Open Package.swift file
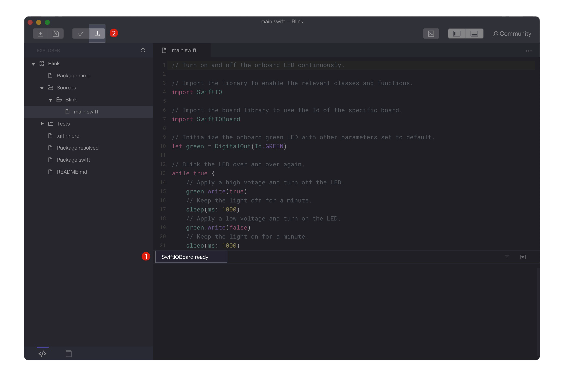564x392 pixels. (73, 160)
